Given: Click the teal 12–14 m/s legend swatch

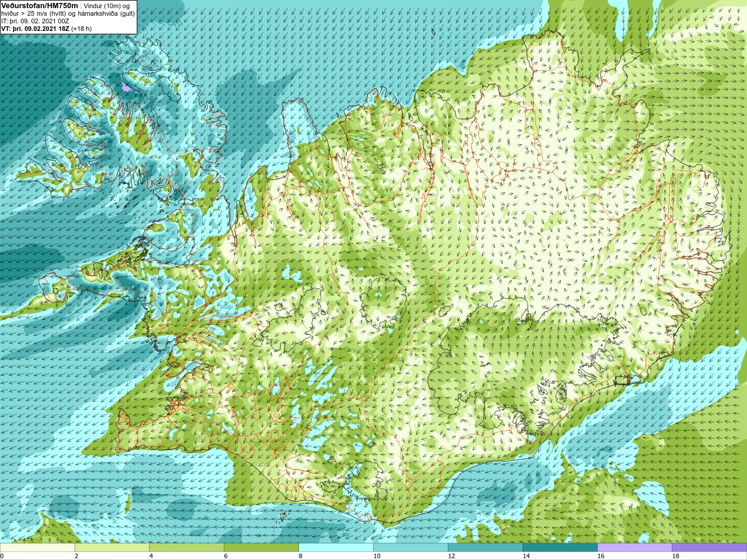Looking at the screenshot, I should coord(486,548).
